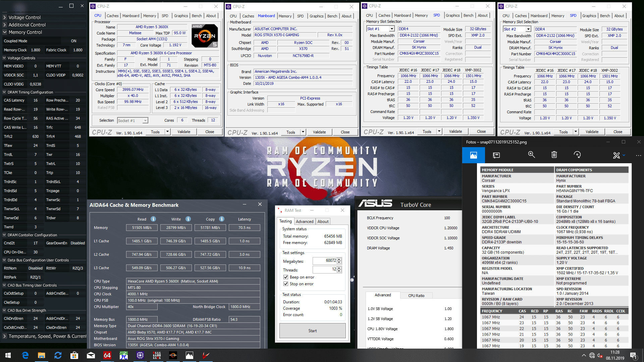Open Bench tab in the Slot #2 CPU-Z window

coord(605,16)
